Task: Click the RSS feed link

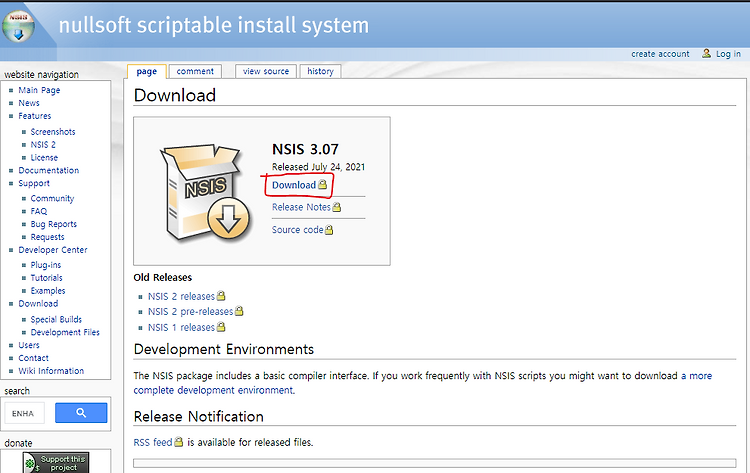Action: point(153,442)
